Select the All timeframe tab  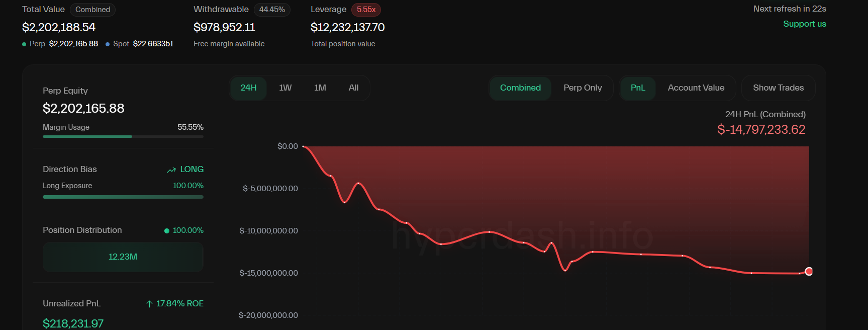(x=353, y=88)
